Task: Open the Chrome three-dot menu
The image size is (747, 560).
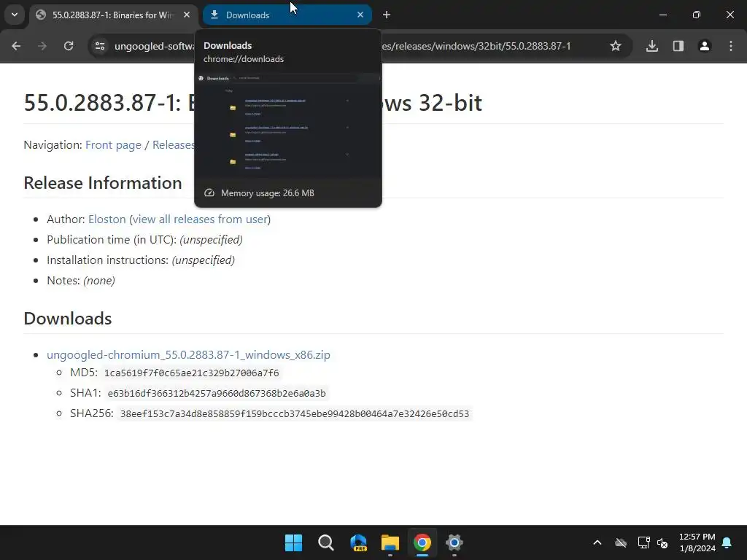Action: 731,46
